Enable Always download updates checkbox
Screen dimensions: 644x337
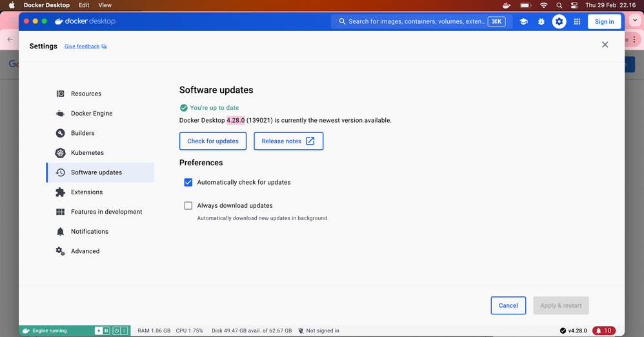(188, 205)
